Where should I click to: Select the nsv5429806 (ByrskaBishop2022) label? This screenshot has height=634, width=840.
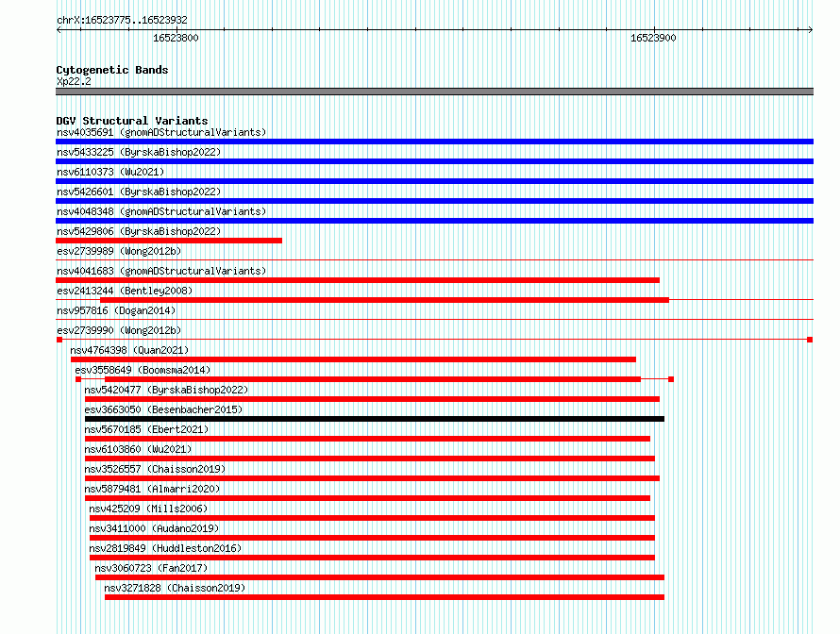(x=139, y=231)
